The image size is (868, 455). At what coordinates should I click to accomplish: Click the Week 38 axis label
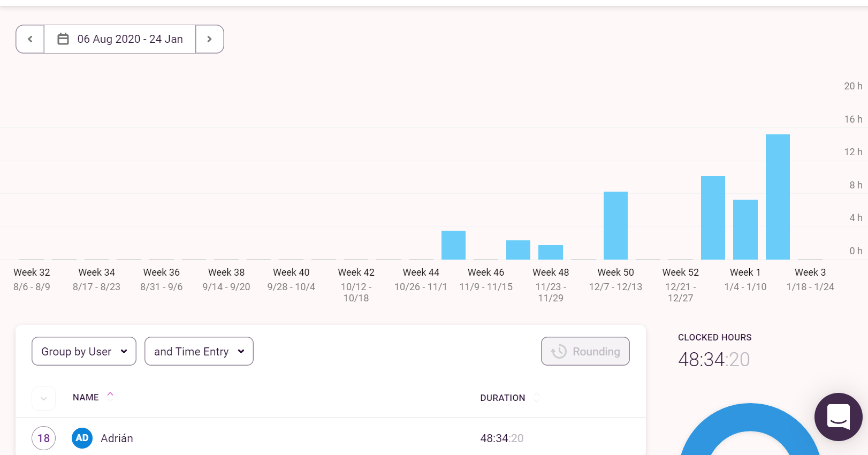tap(226, 272)
